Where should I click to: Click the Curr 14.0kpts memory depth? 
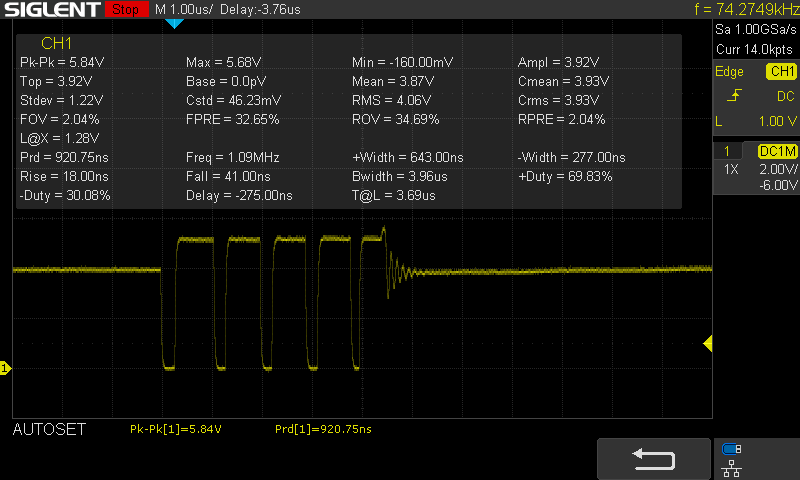(x=754, y=49)
